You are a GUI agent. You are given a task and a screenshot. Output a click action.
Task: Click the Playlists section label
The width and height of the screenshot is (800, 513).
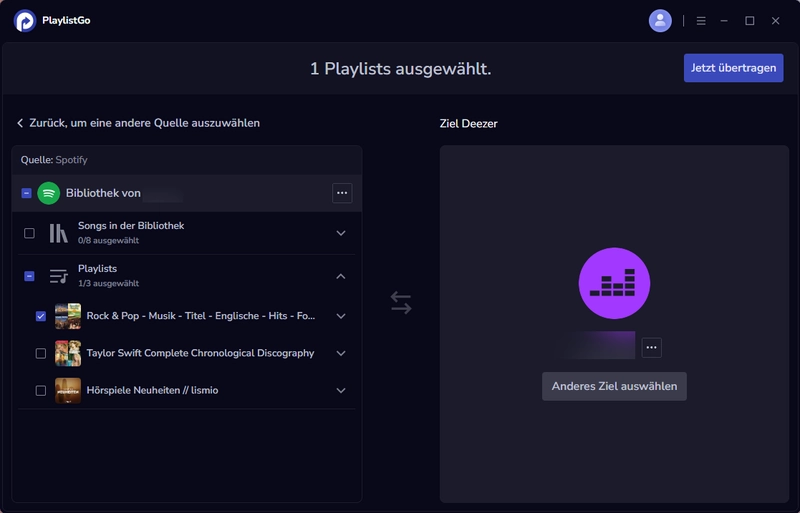97,268
